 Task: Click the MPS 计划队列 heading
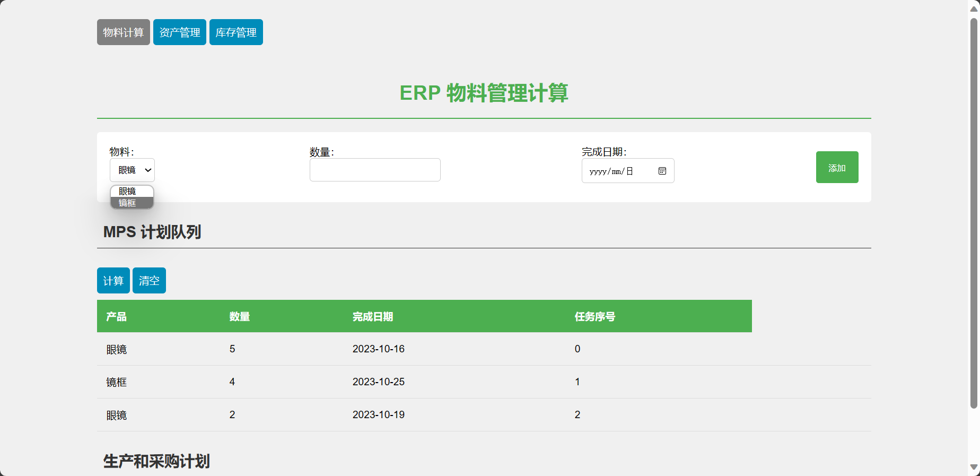click(x=152, y=232)
